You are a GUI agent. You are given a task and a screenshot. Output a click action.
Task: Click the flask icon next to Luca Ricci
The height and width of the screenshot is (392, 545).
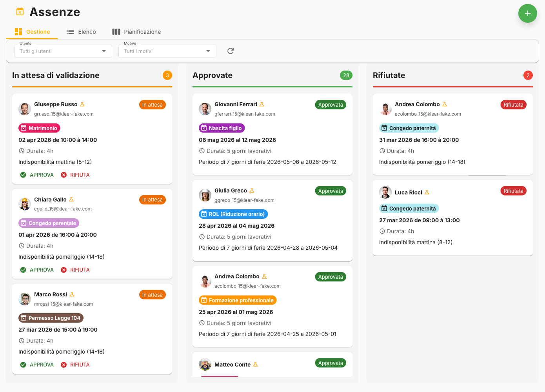(427, 192)
